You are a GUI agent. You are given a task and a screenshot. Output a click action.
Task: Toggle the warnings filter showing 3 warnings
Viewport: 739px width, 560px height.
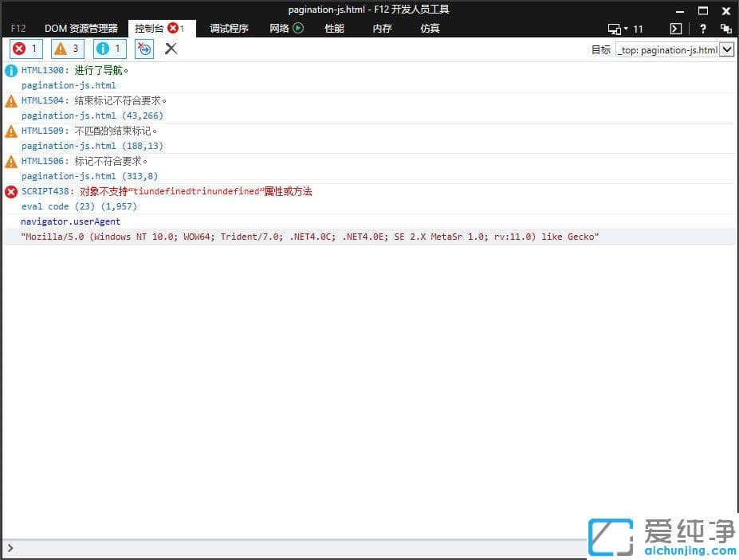tap(67, 49)
